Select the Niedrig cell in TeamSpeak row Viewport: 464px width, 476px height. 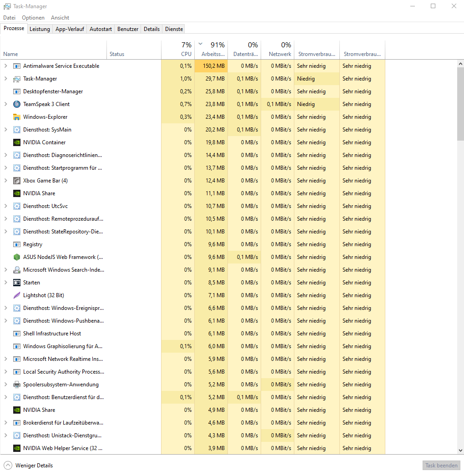[317, 104]
